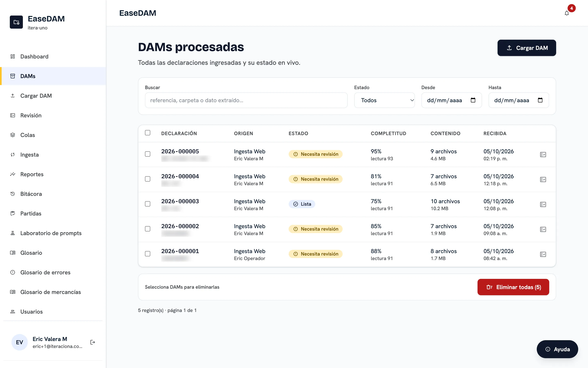Open review icon for row 2026-000002
The image size is (588, 368).
coord(543,230)
